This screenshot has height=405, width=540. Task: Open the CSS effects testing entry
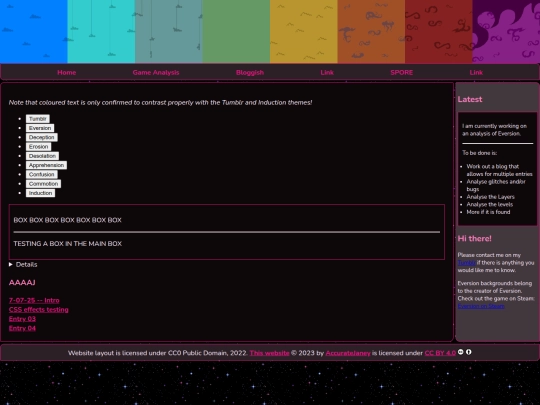(39, 310)
